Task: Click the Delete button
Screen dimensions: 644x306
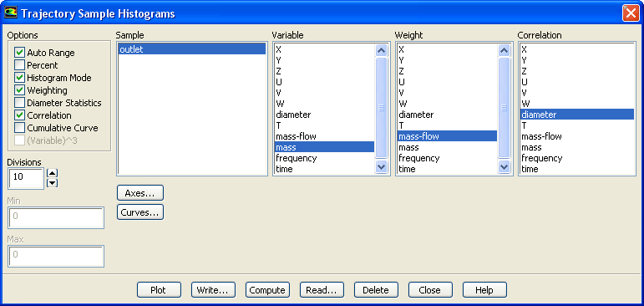Action: click(376, 290)
